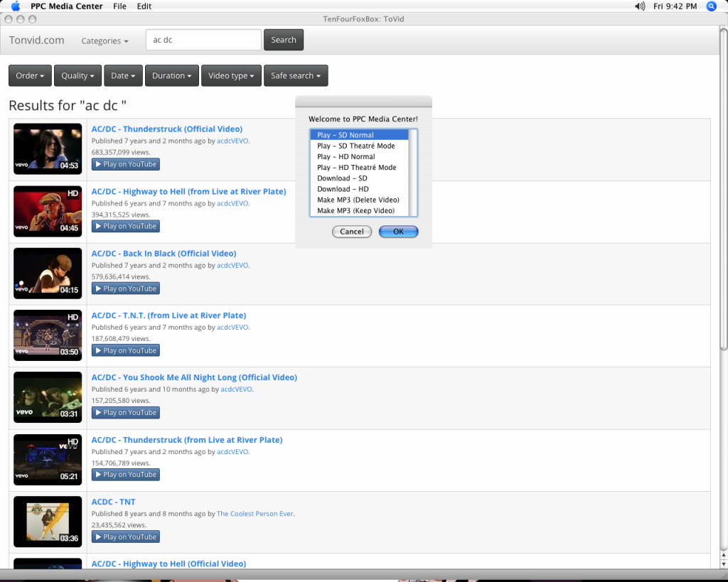Click the clock 'Fri 9:42 PM'
This screenshot has height=582, width=728.
tap(675, 6)
